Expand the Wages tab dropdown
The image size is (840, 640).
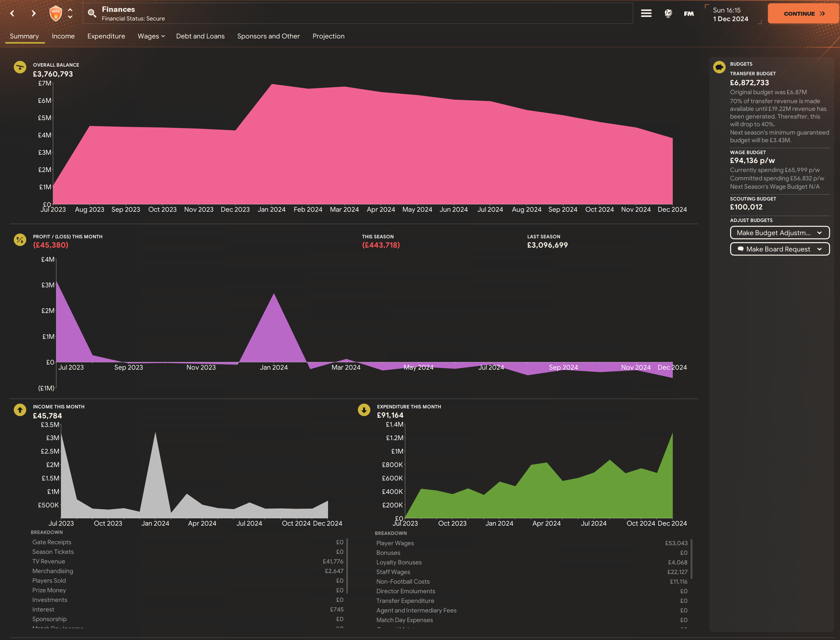click(151, 36)
